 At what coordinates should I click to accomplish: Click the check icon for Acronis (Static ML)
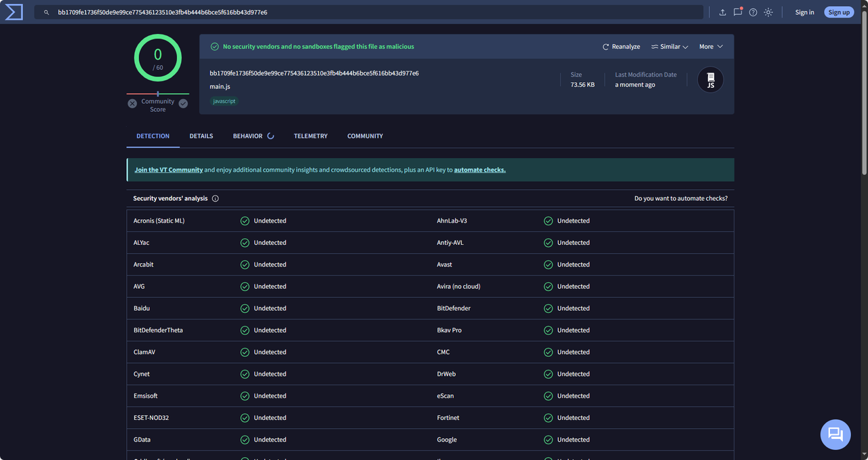point(245,221)
